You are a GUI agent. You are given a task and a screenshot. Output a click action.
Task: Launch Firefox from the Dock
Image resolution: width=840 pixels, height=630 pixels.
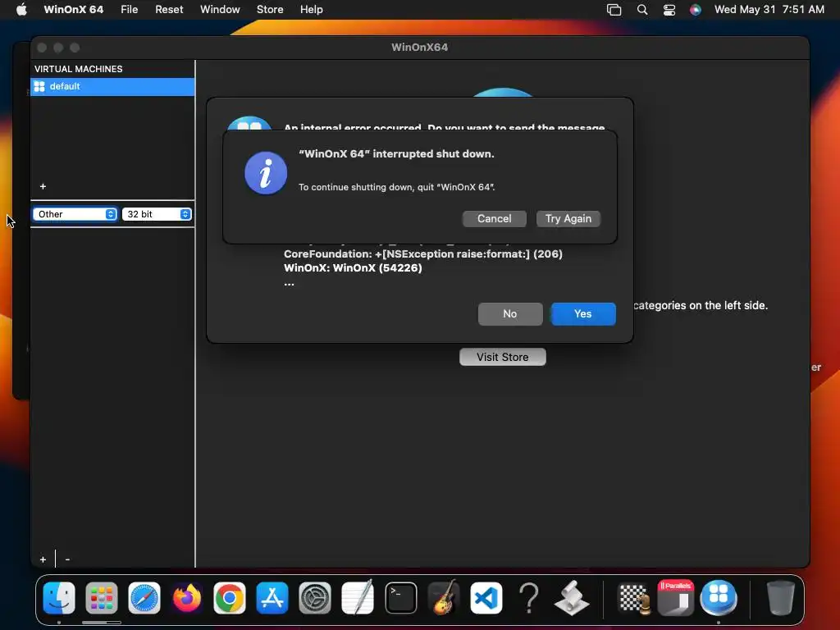(x=187, y=598)
